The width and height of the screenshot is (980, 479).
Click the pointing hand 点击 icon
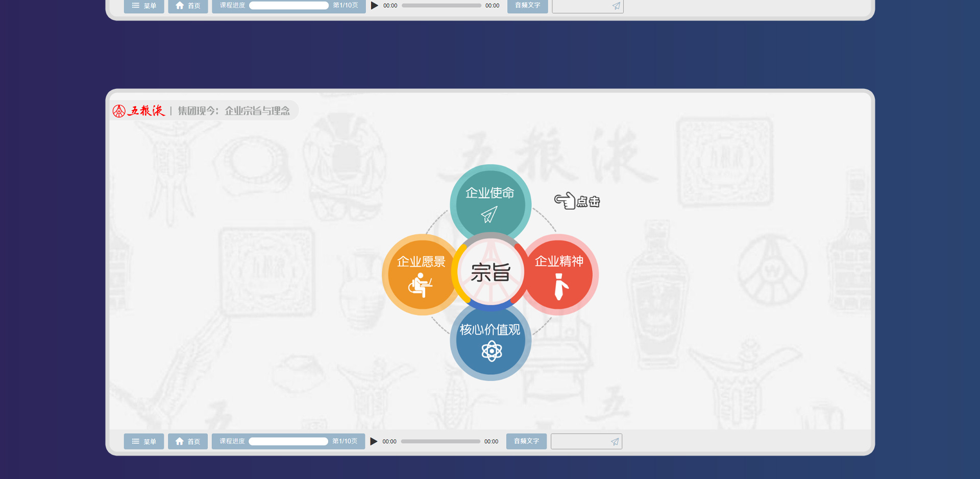576,201
